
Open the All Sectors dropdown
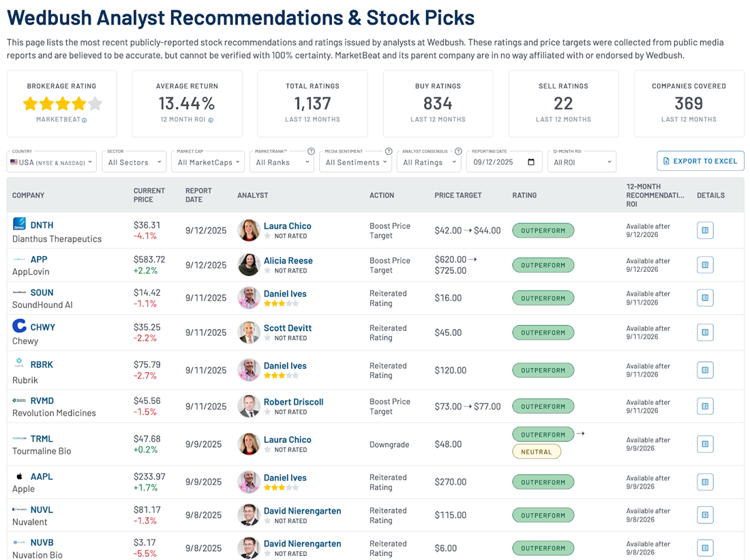point(134,162)
